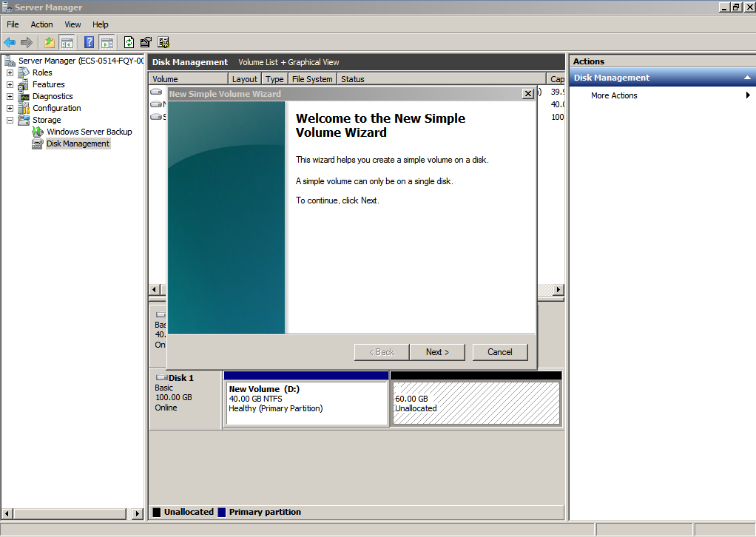756x537 pixels.
Task: Click the first volume disk icon in list
Action: pyautogui.click(x=156, y=92)
